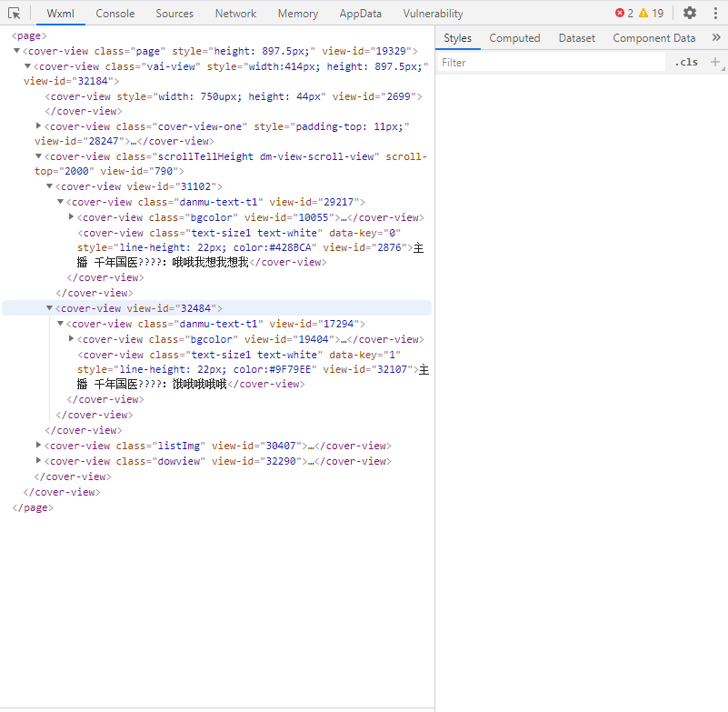728x712 pixels.
Task: Collapse cover-view class="page" node
Action: point(16,51)
